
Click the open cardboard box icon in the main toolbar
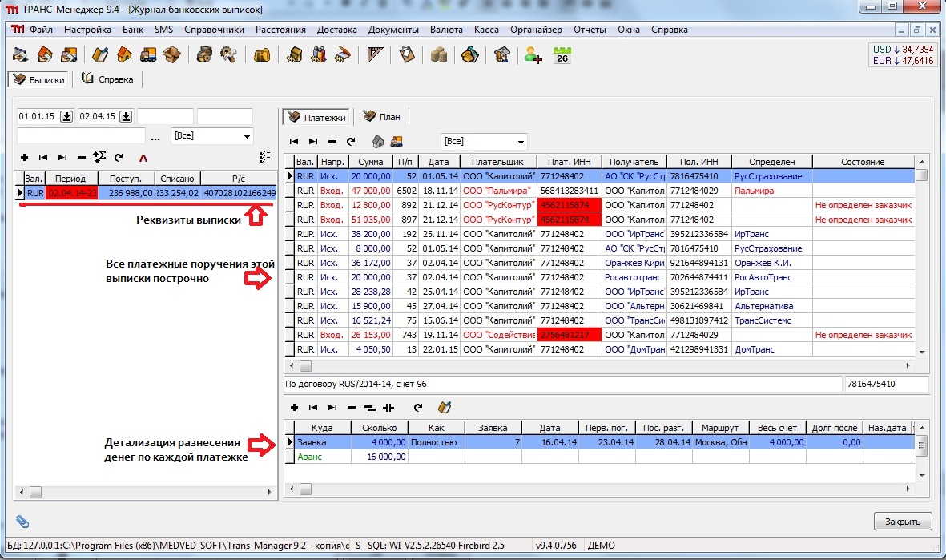pos(172,55)
